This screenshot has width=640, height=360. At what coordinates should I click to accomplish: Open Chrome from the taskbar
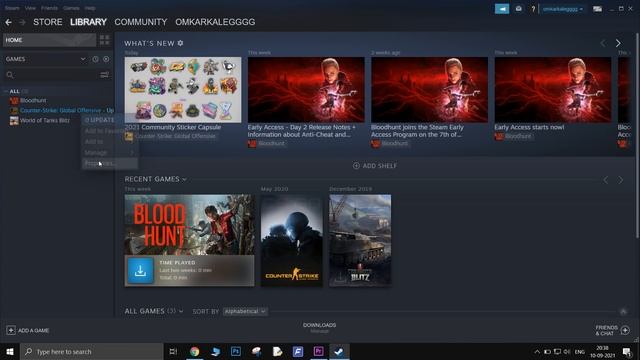tap(195, 351)
